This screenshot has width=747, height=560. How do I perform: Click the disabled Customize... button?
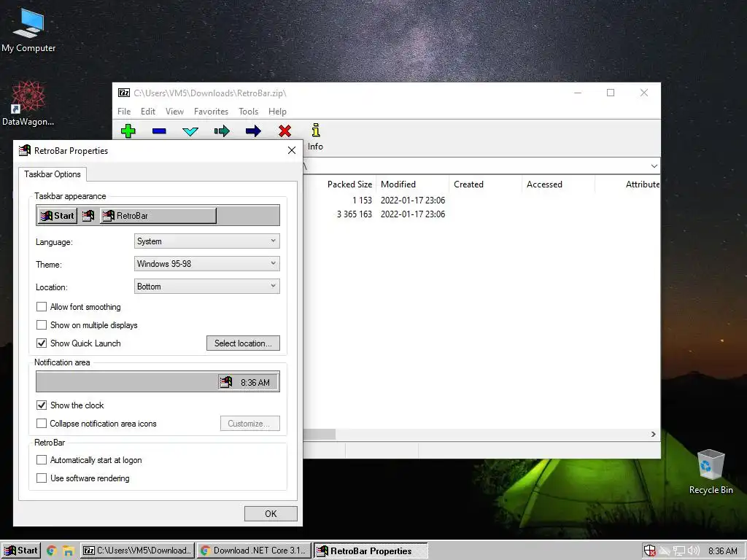pos(249,424)
